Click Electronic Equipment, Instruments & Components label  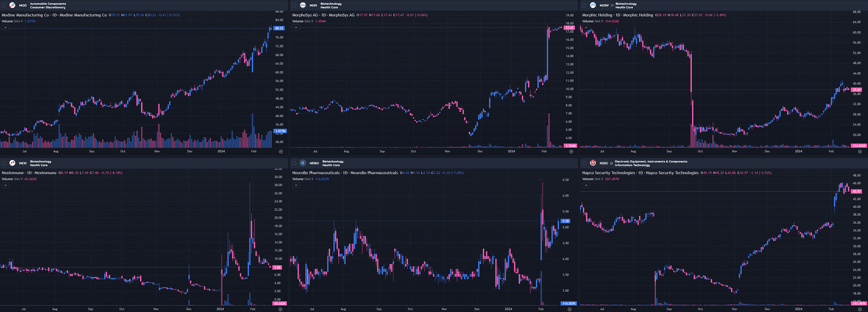[651, 162]
